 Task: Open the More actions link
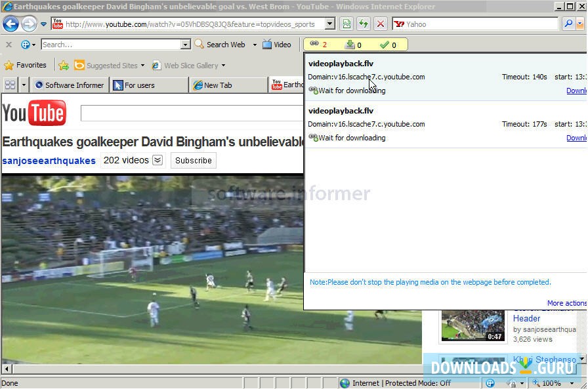pyautogui.click(x=566, y=303)
